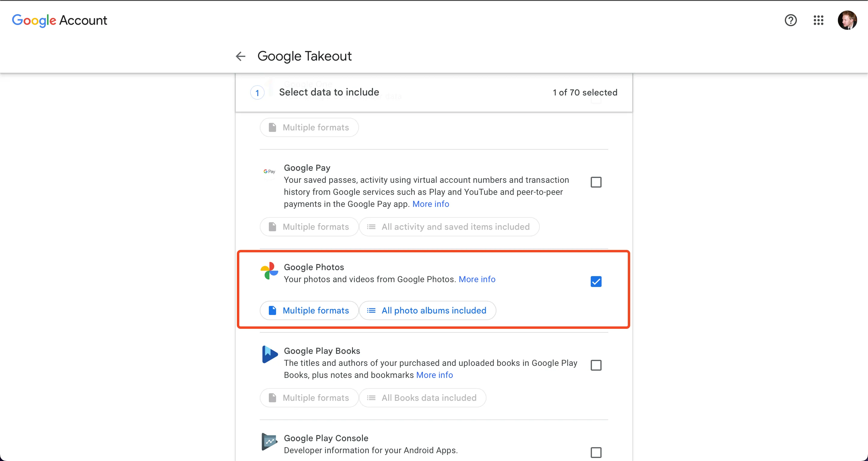The image size is (868, 461).
Task: Open More info link for Google Pay
Action: point(430,204)
